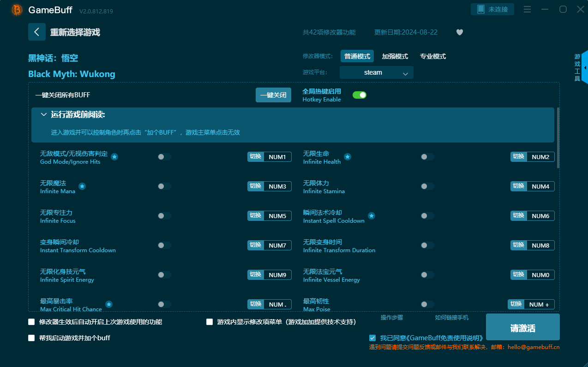Screen dimensions: 588x367
Task: Open the hamburger menu in title bar
Action: point(527,9)
